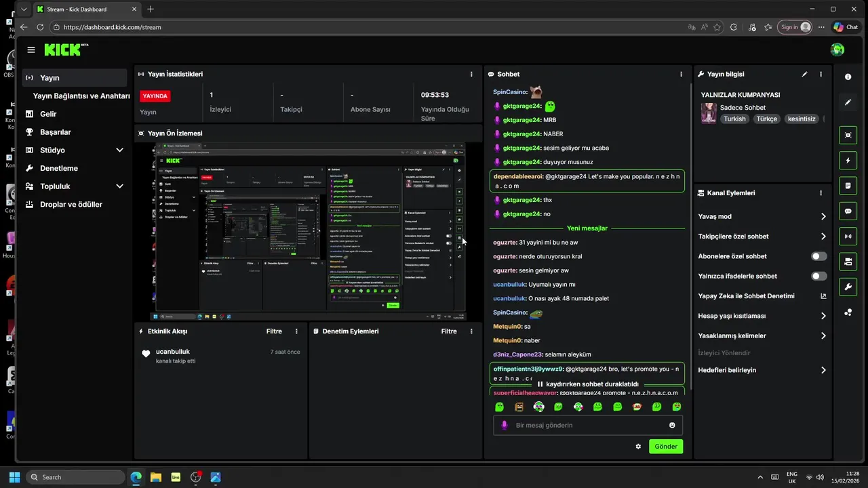This screenshot has width=868, height=488.
Task: Toggle the lightning bolt widget in right rail
Action: pos(848,161)
